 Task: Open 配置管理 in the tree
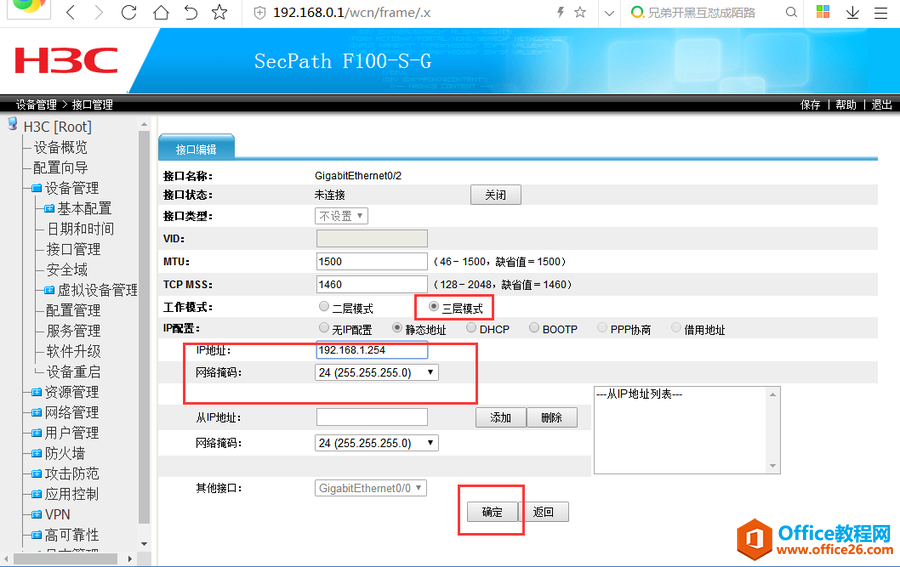(x=73, y=310)
